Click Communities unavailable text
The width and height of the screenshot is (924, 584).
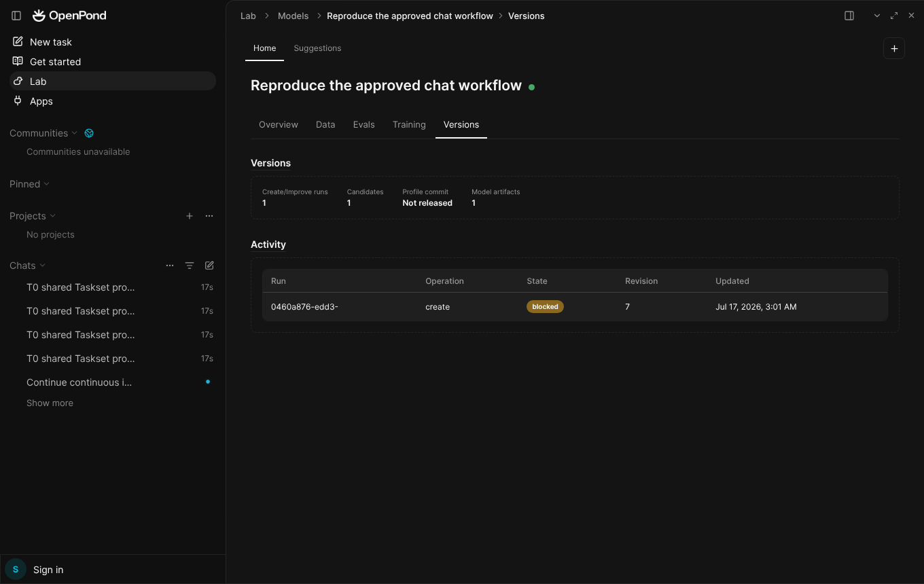(x=78, y=152)
